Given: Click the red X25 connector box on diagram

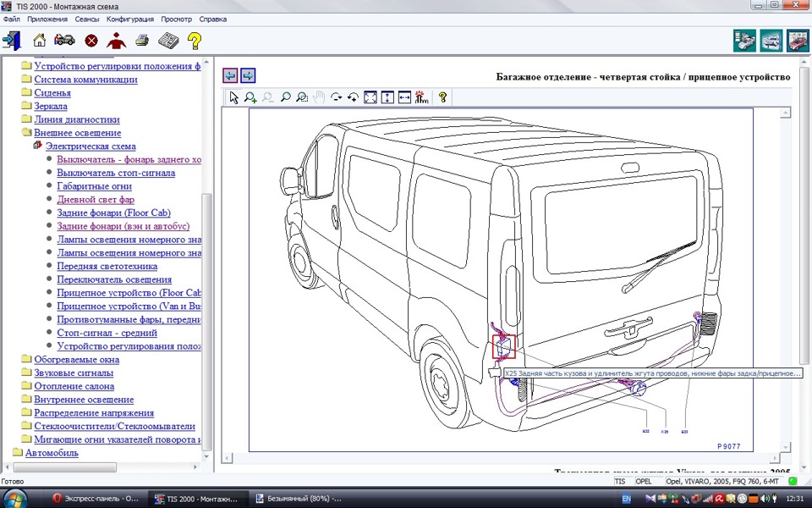Looking at the screenshot, I should (x=504, y=346).
